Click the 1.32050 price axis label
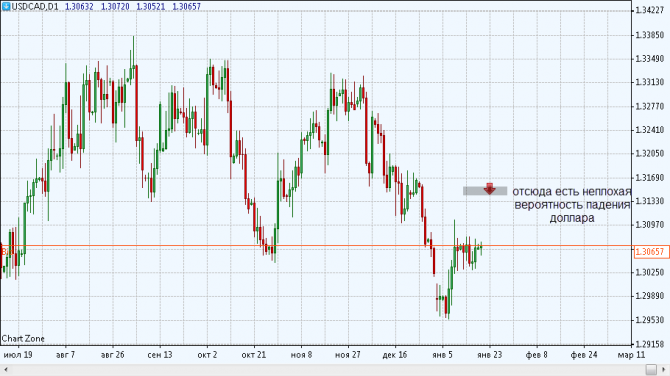670x376 pixels. pyautogui.click(x=649, y=153)
